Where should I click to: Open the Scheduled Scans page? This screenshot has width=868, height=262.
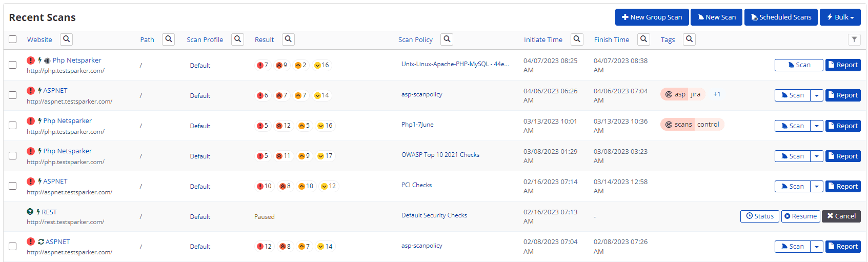[781, 17]
